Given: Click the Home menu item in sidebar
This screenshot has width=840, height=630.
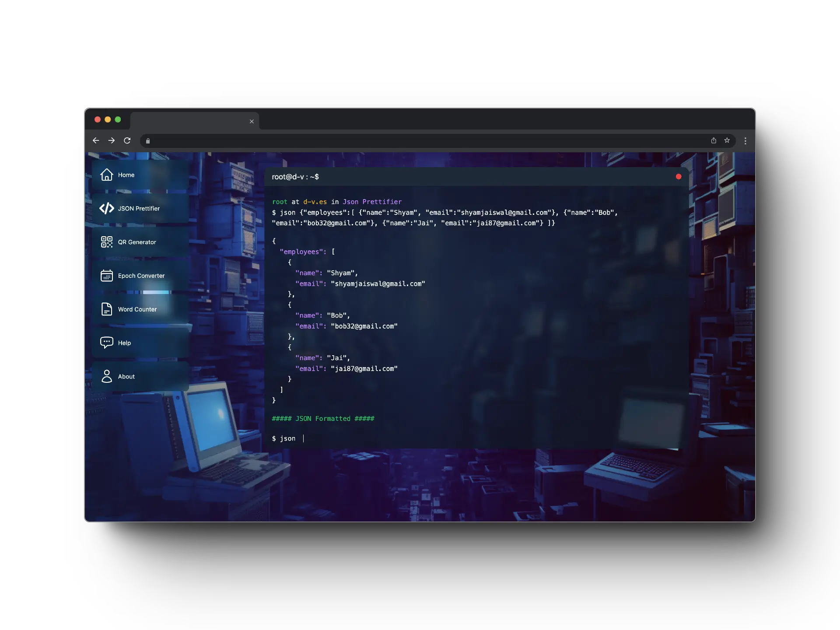Looking at the screenshot, I should (x=126, y=175).
